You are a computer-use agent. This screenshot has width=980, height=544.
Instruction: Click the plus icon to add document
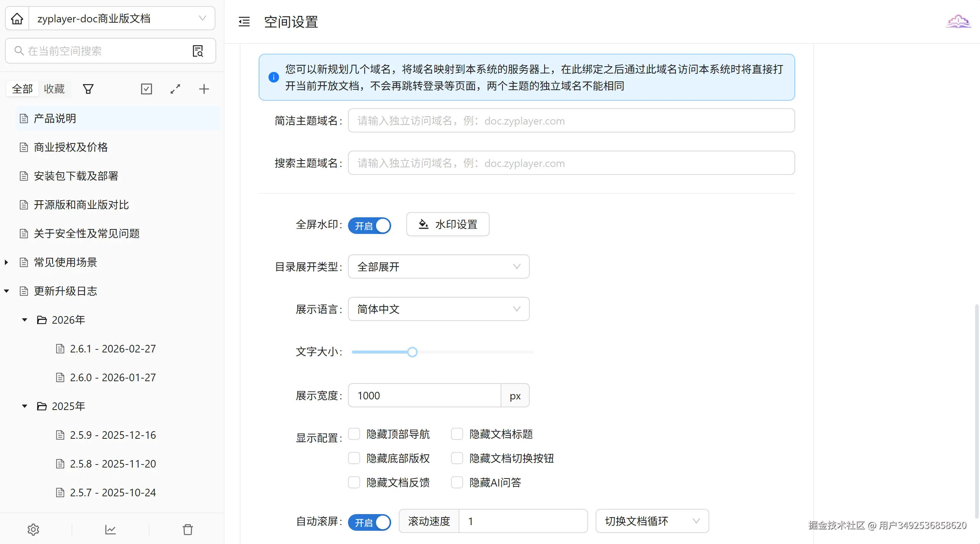click(x=204, y=89)
